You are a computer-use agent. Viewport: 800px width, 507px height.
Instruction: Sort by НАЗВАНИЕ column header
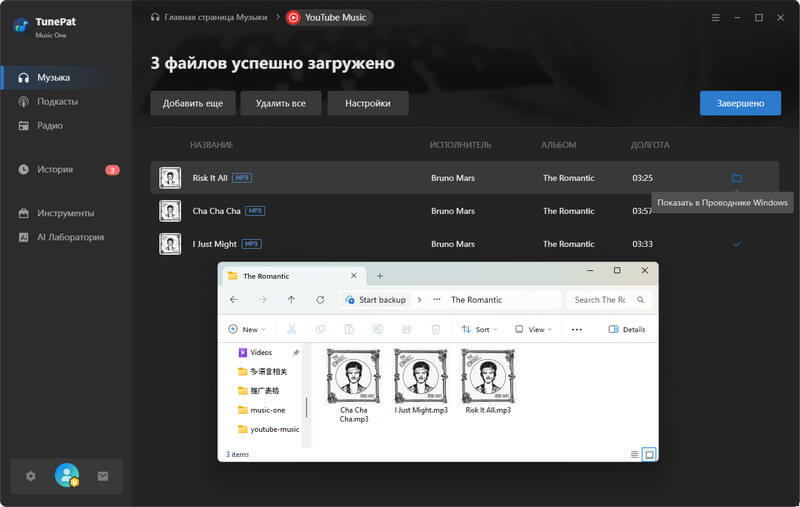click(x=212, y=145)
